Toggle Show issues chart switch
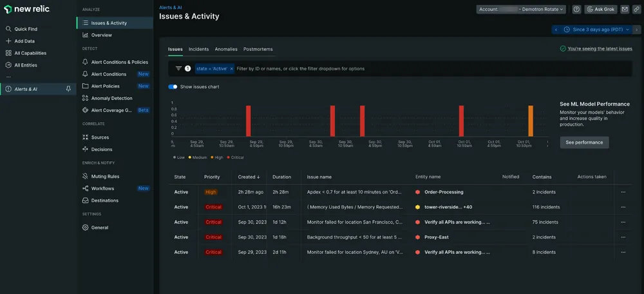 [x=173, y=87]
